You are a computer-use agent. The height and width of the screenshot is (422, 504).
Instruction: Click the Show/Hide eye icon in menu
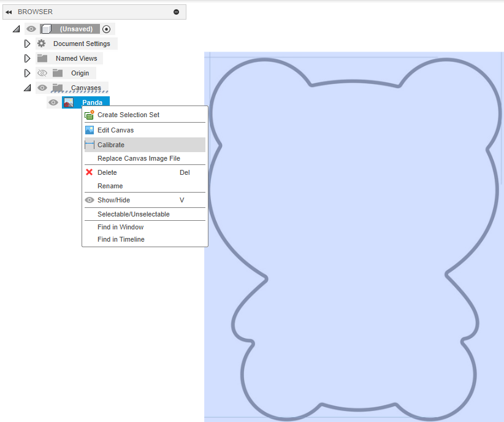tap(90, 200)
